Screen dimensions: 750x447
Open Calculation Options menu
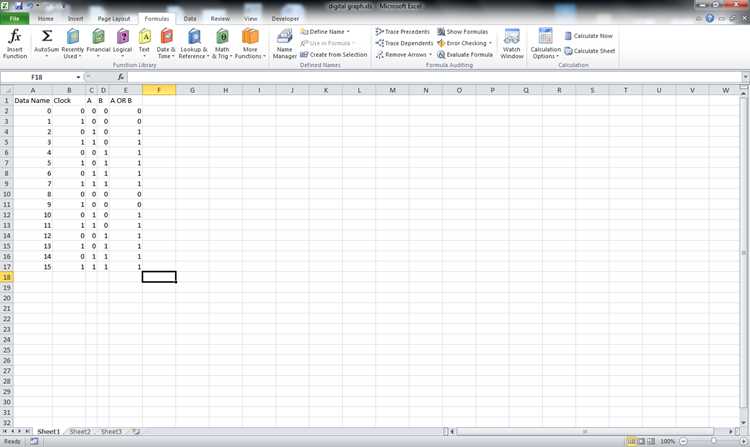click(545, 44)
